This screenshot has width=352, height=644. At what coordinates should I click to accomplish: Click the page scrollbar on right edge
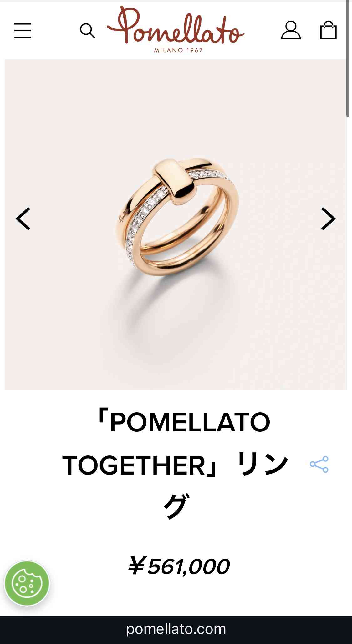click(348, 59)
